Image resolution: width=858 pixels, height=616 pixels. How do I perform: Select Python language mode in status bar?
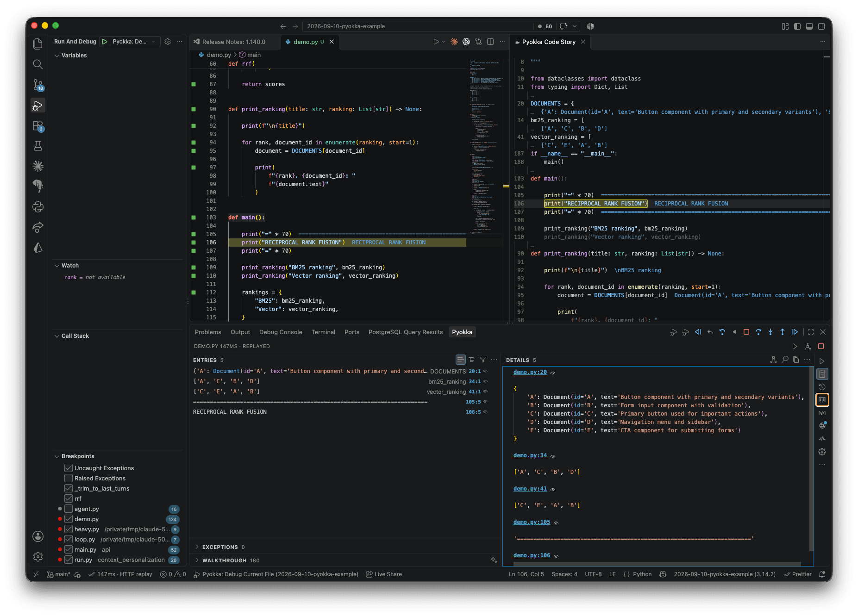point(642,574)
